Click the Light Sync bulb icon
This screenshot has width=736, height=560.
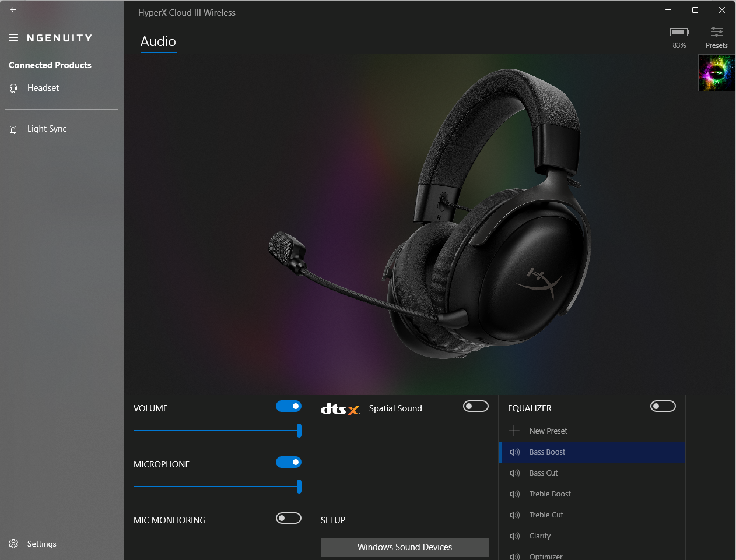pos(13,129)
